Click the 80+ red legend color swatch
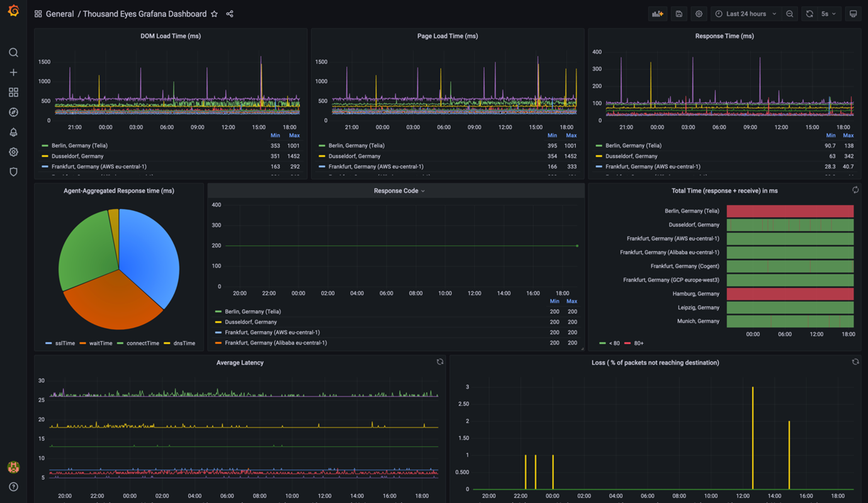 click(628, 343)
